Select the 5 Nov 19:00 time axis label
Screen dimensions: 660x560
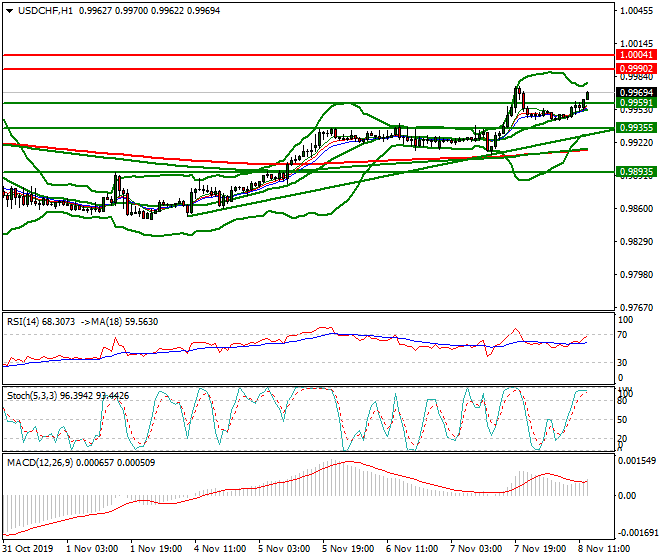click(348, 549)
